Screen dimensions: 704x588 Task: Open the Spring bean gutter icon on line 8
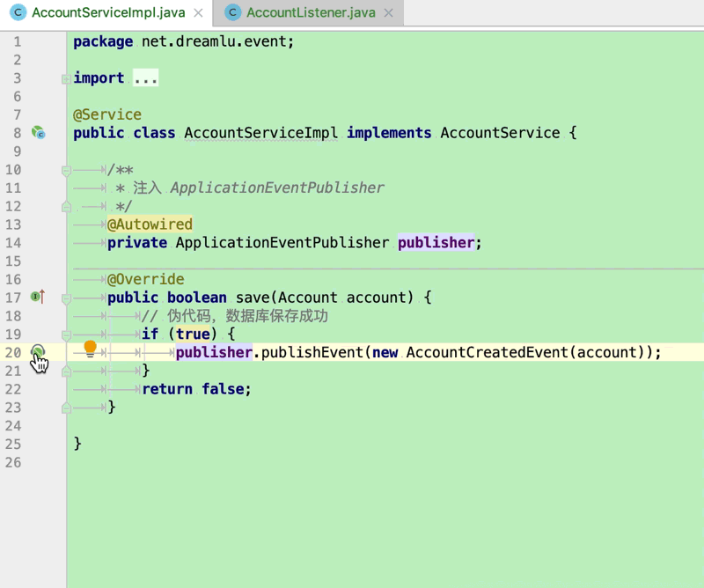[38, 133]
